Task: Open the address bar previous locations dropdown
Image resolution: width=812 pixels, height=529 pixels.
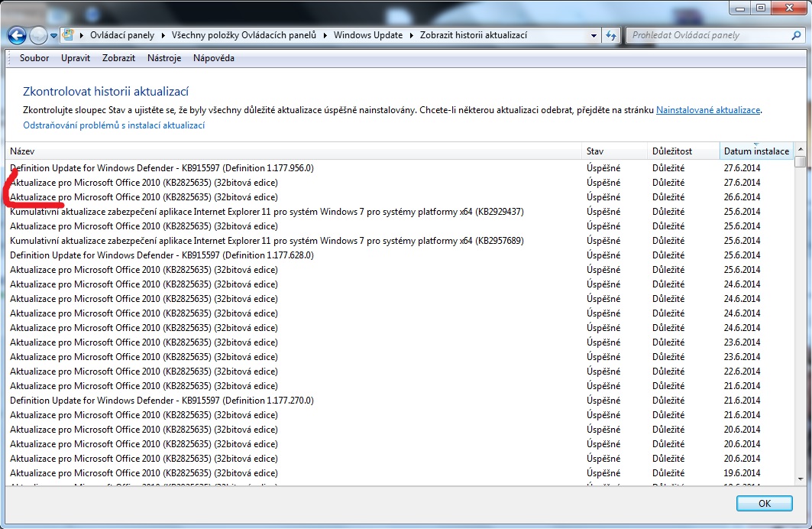Action: (x=594, y=35)
